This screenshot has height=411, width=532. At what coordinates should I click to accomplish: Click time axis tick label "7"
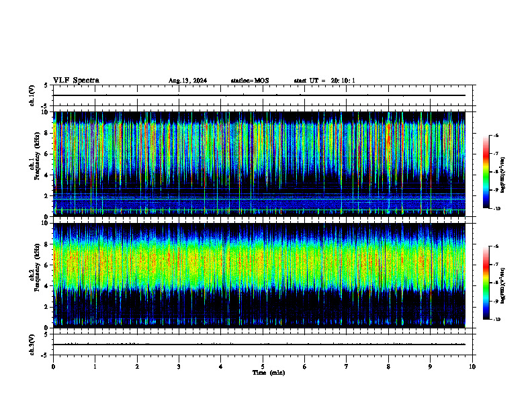pos(347,367)
